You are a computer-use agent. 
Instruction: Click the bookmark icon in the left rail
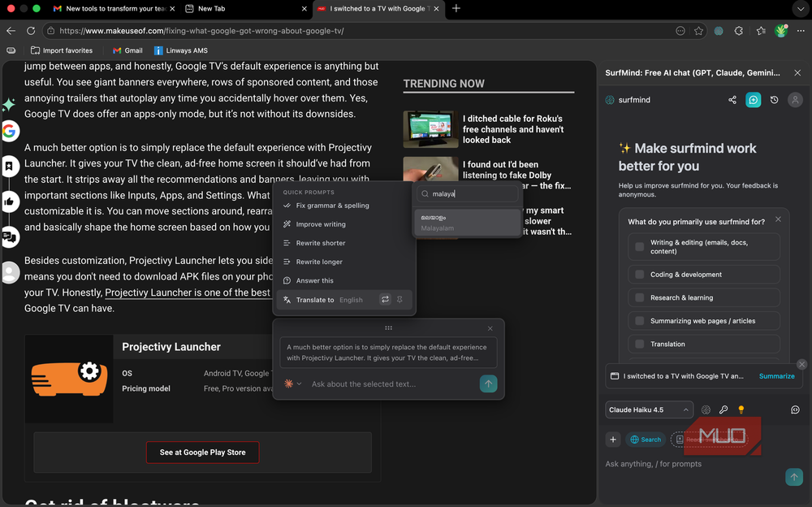(9, 167)
